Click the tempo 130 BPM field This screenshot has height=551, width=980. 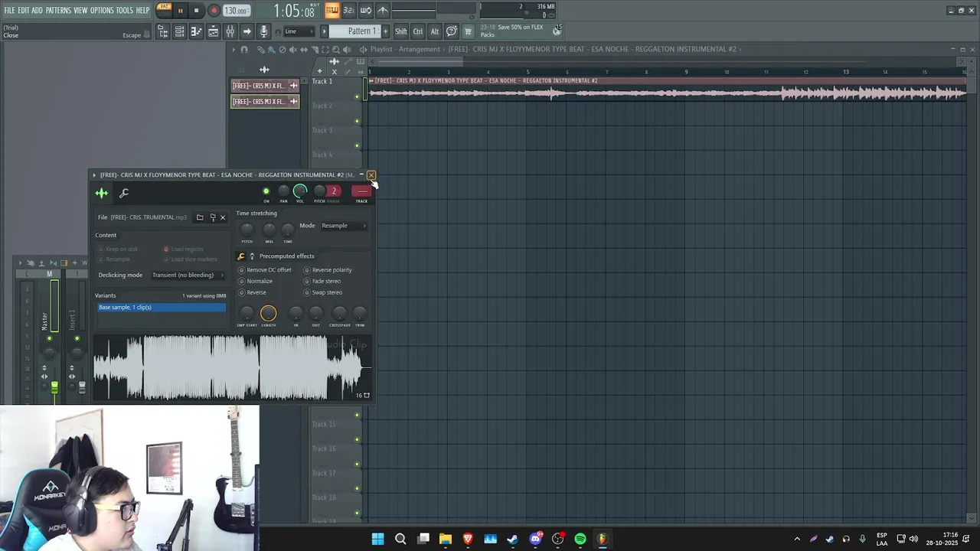(236, 11)
